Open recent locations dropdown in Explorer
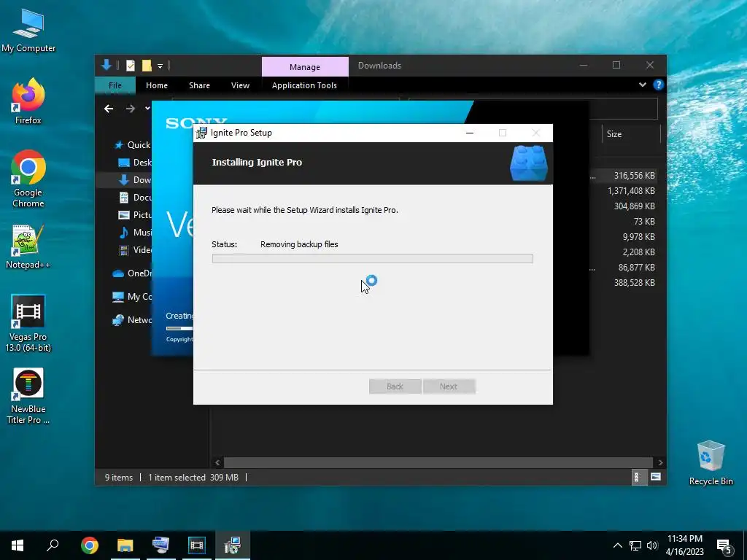 pyautogui.click(x=147, y=109)
